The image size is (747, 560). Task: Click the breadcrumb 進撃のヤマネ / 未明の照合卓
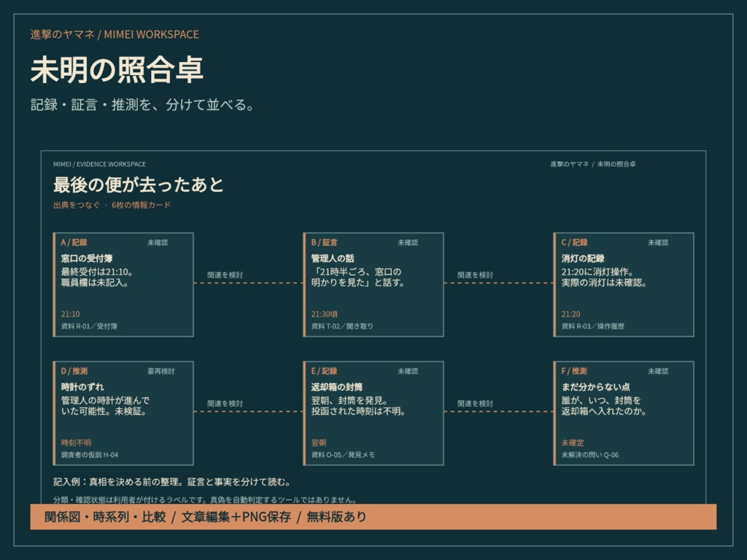pos(592,164)
